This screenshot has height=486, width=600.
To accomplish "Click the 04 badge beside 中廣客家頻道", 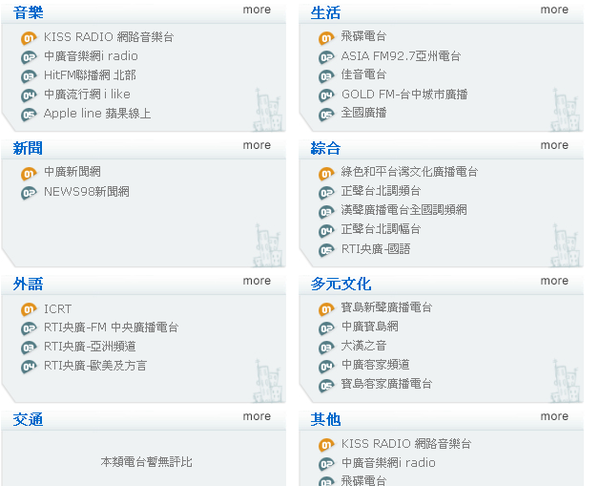I will pyautogui.click(x=326, y=367).
